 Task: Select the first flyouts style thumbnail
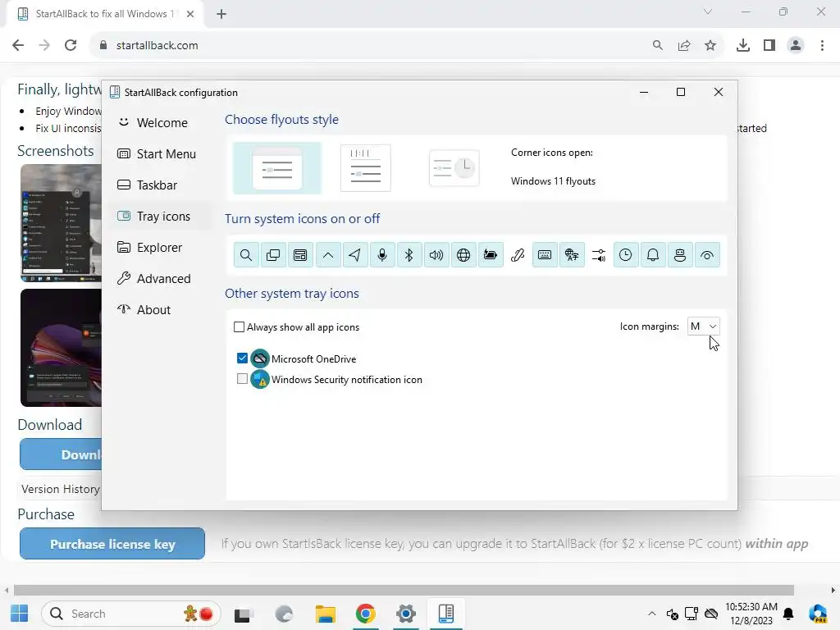[x=277, y=168]
